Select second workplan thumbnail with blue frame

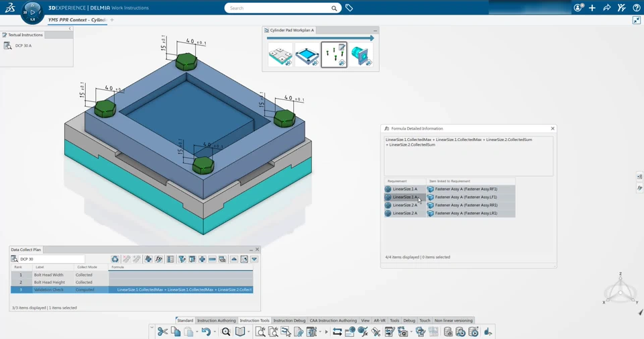[307, 54]
